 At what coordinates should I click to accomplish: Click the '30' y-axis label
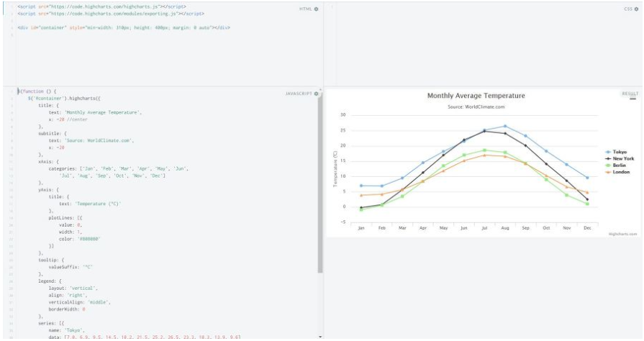coord(343,115)
